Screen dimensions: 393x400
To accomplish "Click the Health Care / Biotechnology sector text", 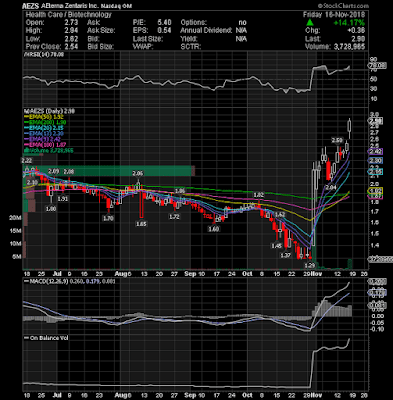I will 68,14.
